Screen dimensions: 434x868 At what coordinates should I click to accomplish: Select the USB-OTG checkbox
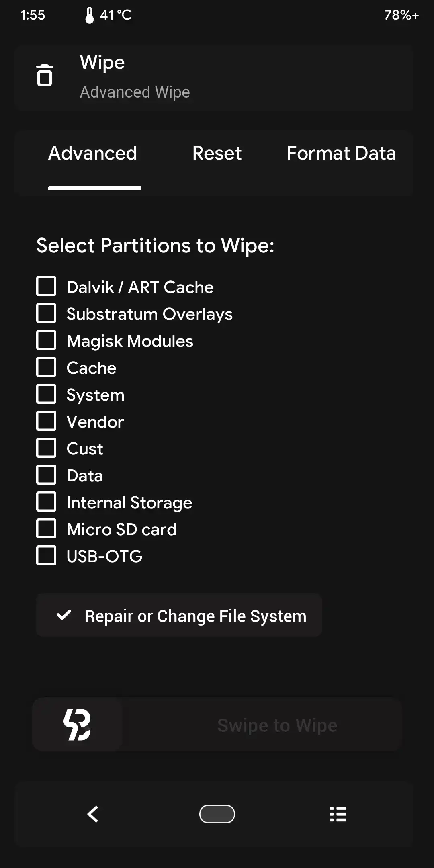click(x=46, y=556)
